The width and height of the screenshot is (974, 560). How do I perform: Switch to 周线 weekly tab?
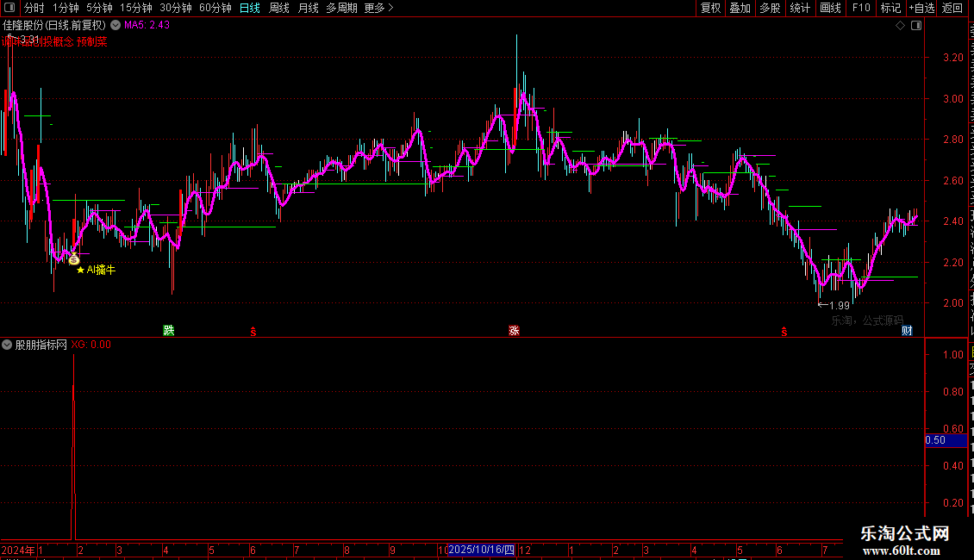(x=279, y=8)
